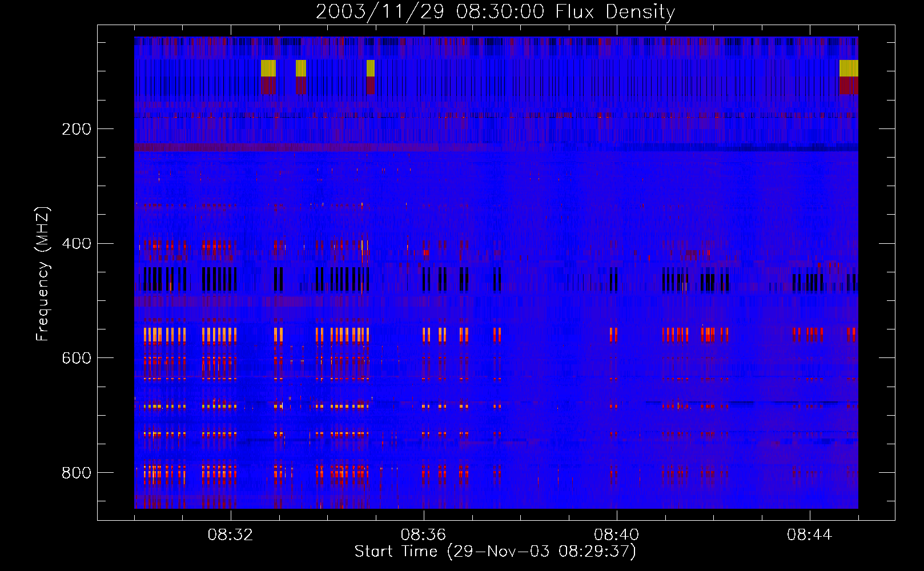
Task: Click the 800 frequency tick label
Action: (77, 473)
